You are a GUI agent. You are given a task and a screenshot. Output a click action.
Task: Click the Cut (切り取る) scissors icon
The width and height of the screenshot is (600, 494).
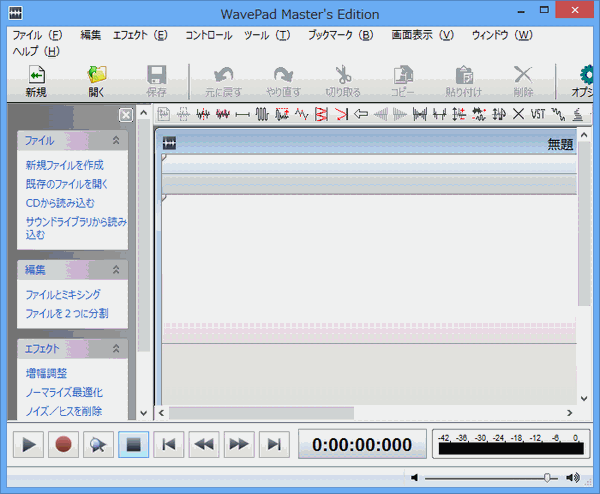coord(343,75)
